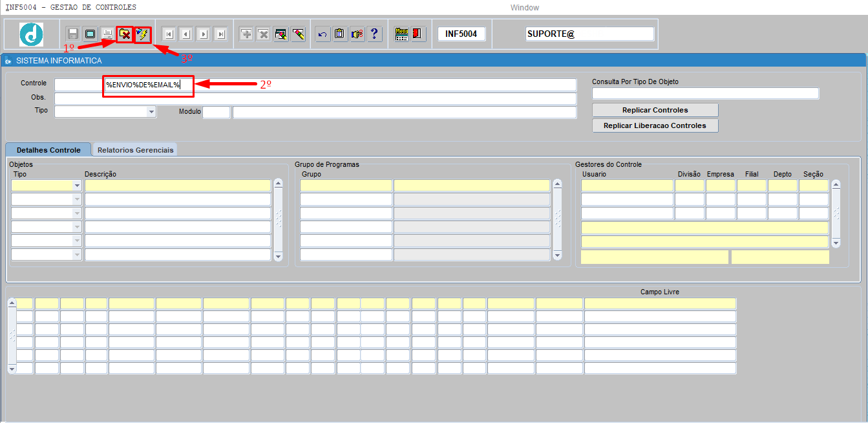Click the undo arrow toolbar icon
This screenshot has width=868, height=423.
(x=323, y=34)
